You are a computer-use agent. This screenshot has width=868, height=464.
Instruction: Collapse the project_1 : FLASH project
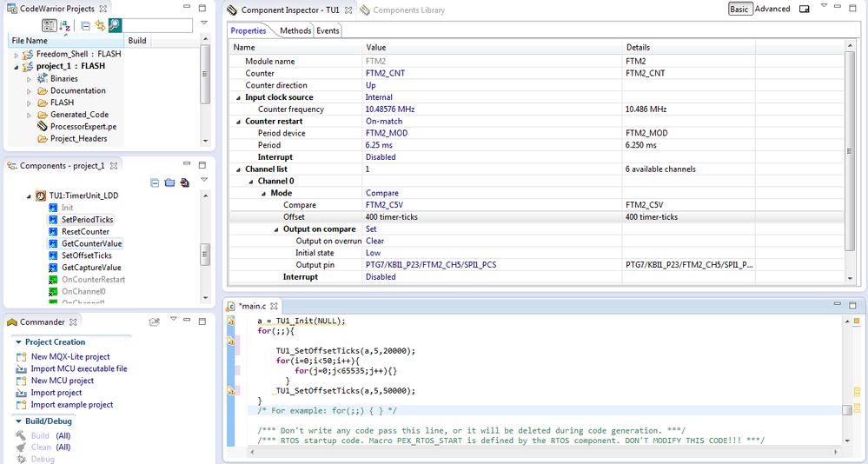16,66
